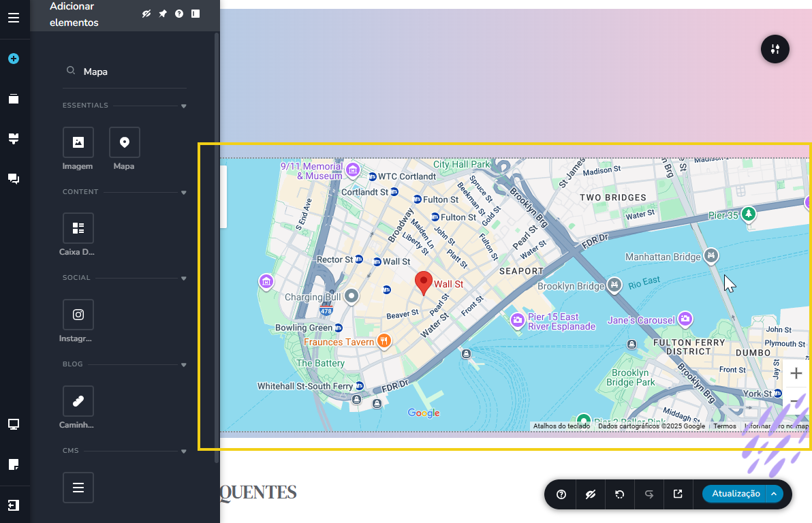Viewport: 812px width, 523px height.
Task: Collapse the CONTENT section
Action: tap(183, 193)
